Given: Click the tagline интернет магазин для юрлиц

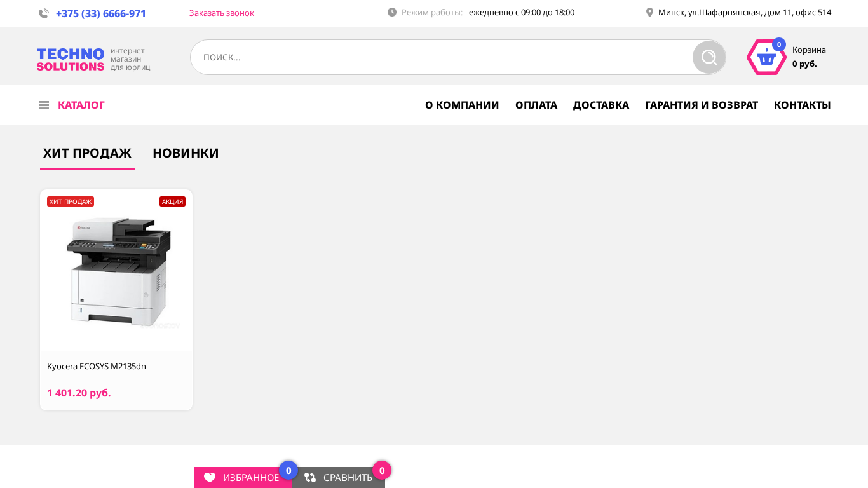Looking at the screenshot, I should point(130,59).
